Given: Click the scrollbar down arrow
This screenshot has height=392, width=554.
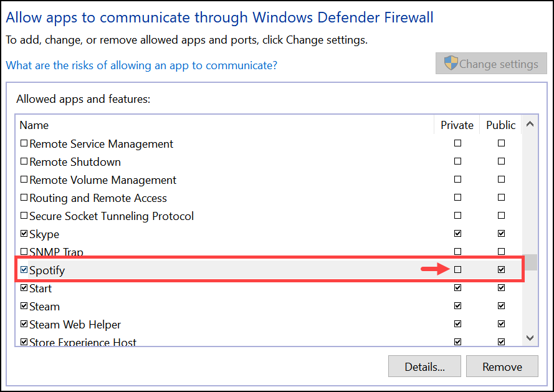Looking at the screenshot, I should [x=530, y=338].
